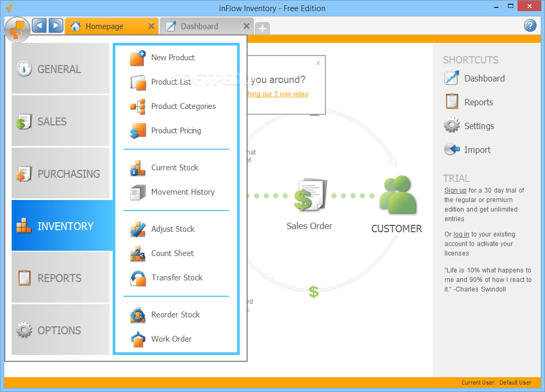Click the Work Order icon

(x=138, y=340)
